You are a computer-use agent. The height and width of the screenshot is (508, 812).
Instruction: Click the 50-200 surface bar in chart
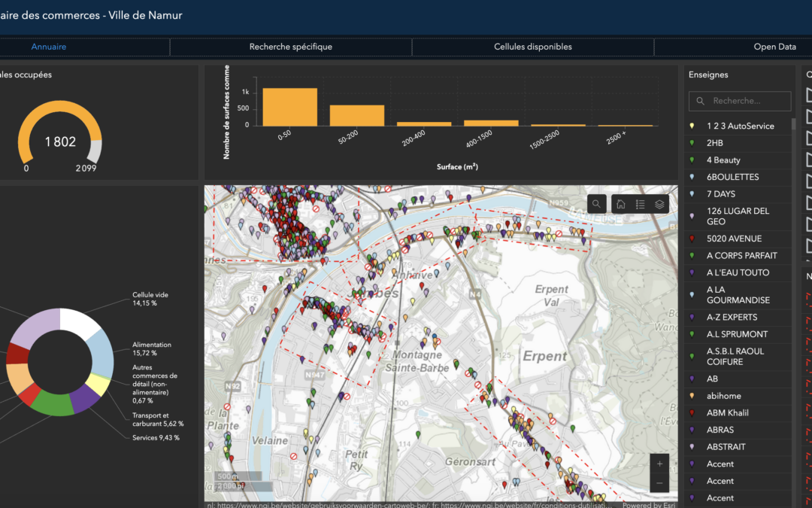coord(357,115)
